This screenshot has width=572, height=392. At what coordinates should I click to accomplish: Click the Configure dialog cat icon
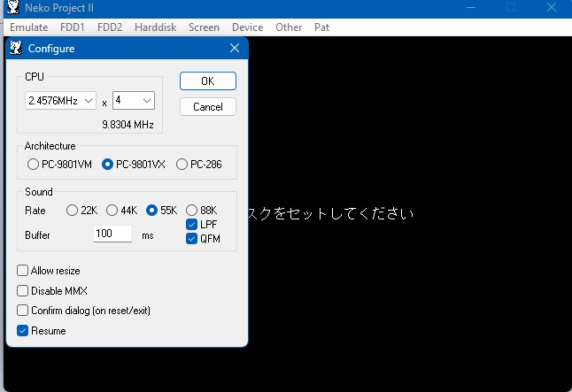(16, 48)
